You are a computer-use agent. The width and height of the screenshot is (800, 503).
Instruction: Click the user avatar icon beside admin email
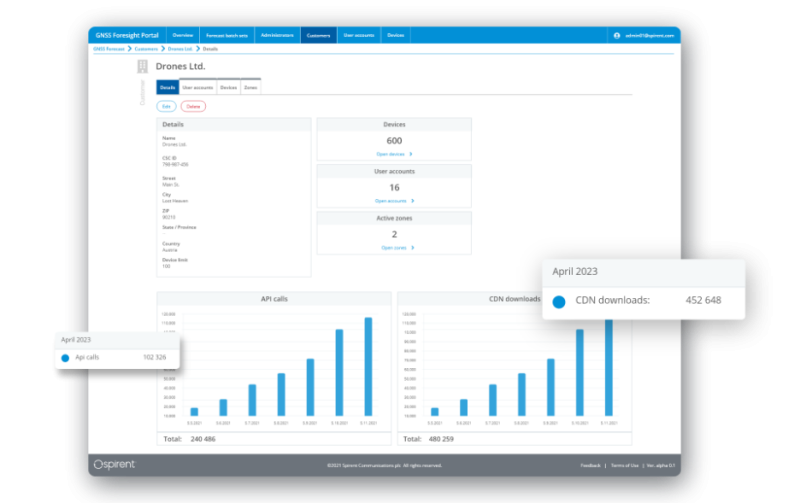point(617,35)
